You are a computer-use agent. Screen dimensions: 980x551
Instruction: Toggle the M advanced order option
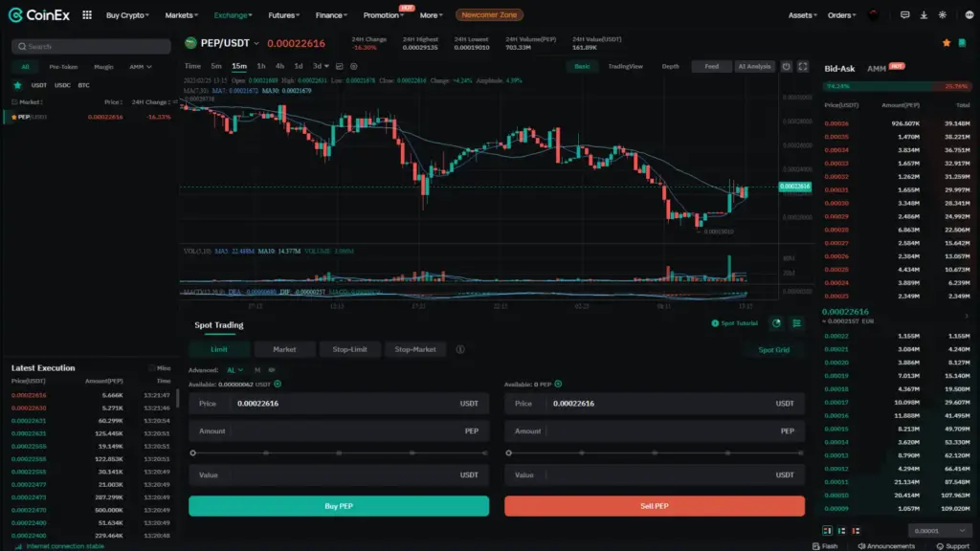[256, 370]
